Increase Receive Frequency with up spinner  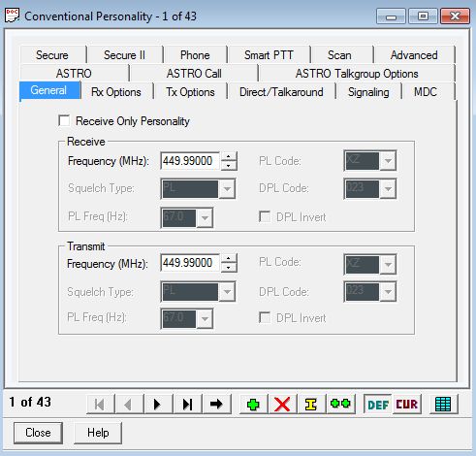pyautogui.click(x=229, y=157)
